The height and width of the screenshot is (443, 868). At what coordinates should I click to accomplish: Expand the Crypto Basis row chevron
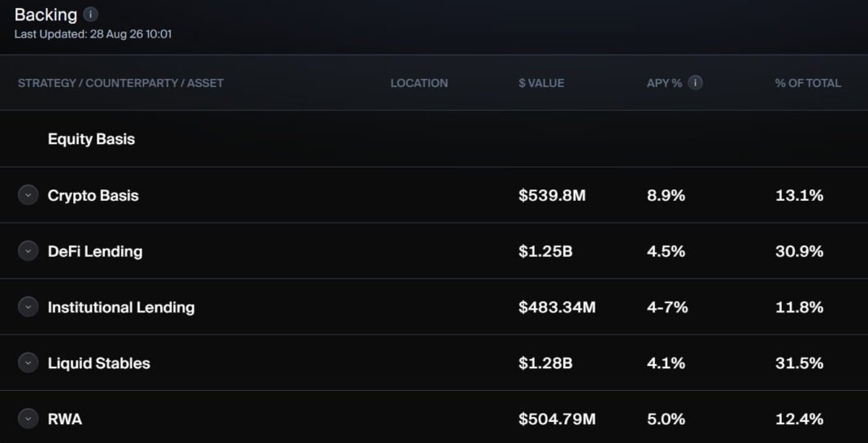click(x=28, y=195)
